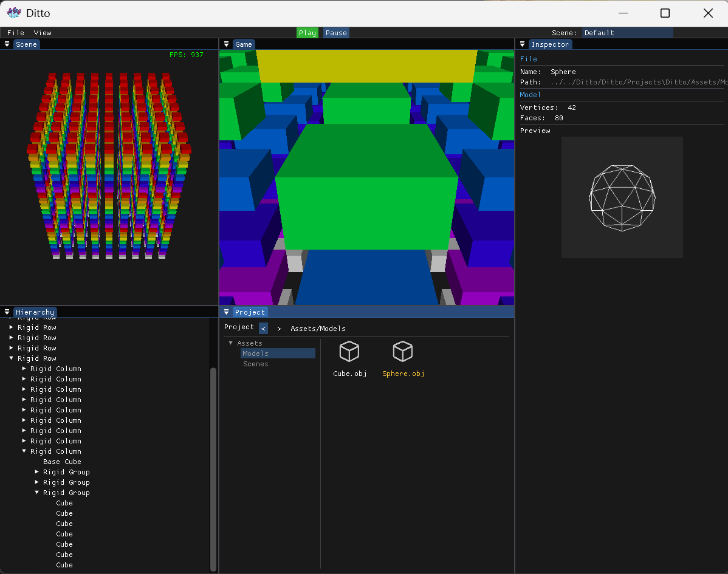Expand the Rigid Row just above the expanded one

(11, 348)
